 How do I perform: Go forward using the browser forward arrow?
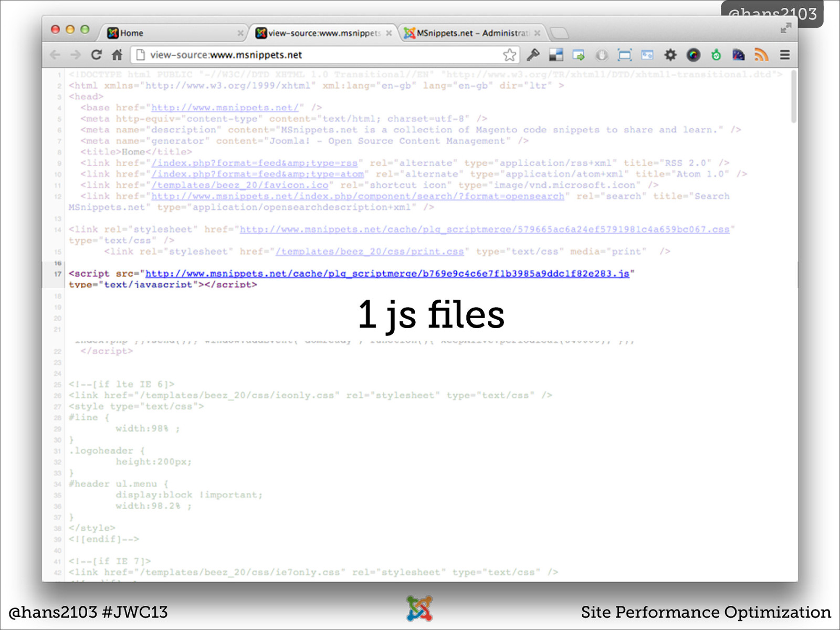pyautogui.click(x=76, y=55)
